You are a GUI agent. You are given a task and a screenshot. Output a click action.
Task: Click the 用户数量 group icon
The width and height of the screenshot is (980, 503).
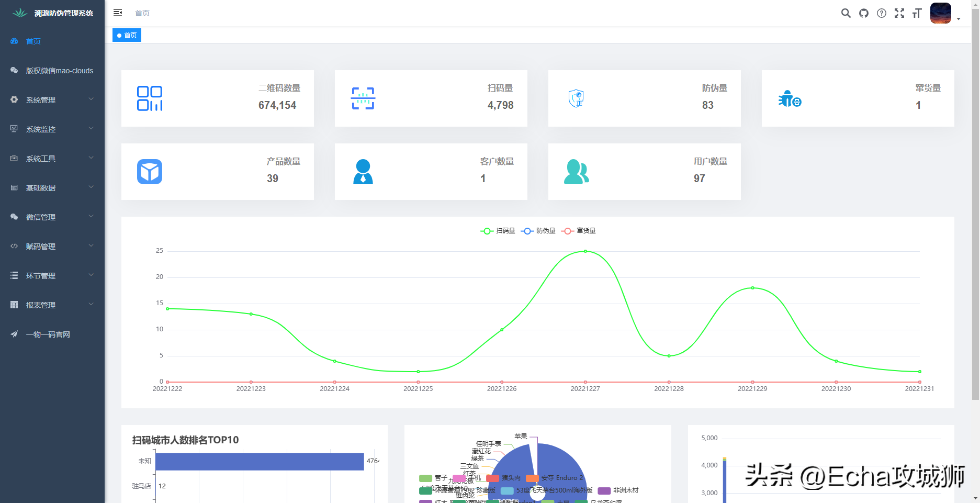(x=577, y=172)
